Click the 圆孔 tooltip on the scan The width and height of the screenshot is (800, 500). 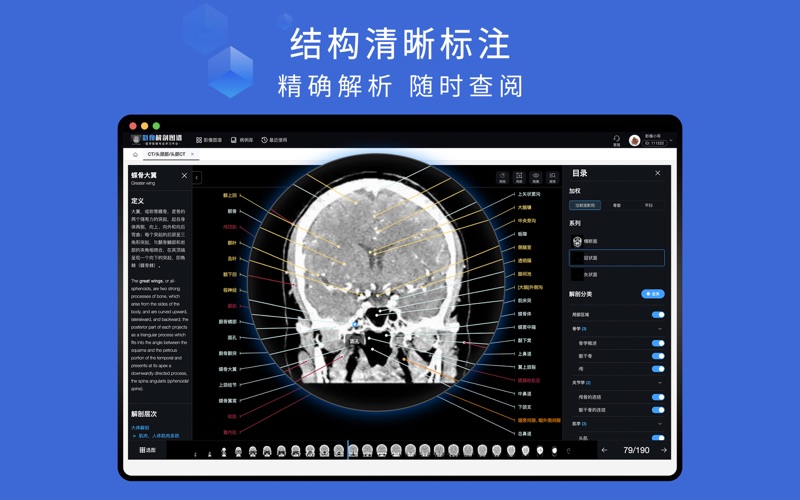pos(354,340)
